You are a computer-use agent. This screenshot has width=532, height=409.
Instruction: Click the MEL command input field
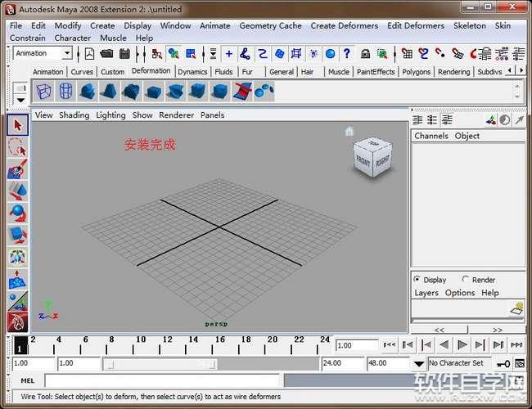(162, 380)
